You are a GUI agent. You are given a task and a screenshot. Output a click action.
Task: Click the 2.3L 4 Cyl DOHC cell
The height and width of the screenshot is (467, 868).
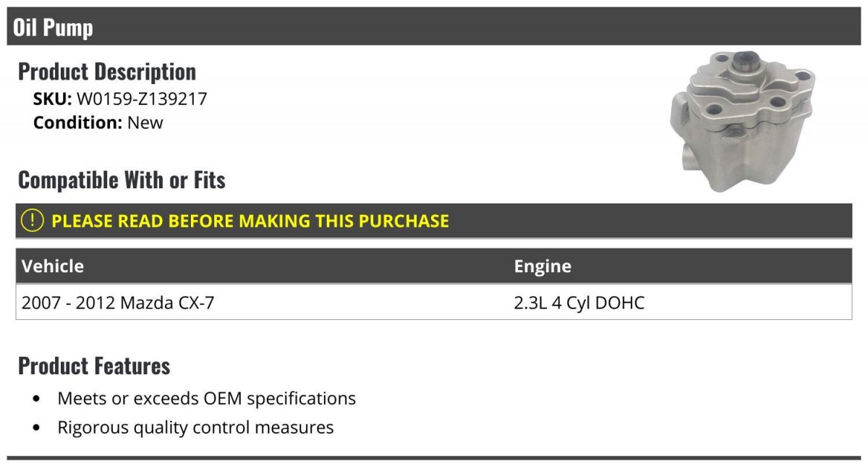click(579, 303)
